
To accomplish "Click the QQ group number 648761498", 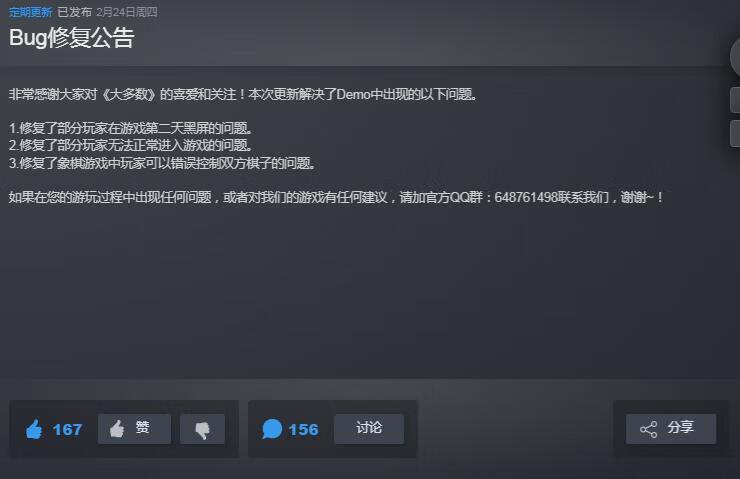I will click(x=526, y=197).
